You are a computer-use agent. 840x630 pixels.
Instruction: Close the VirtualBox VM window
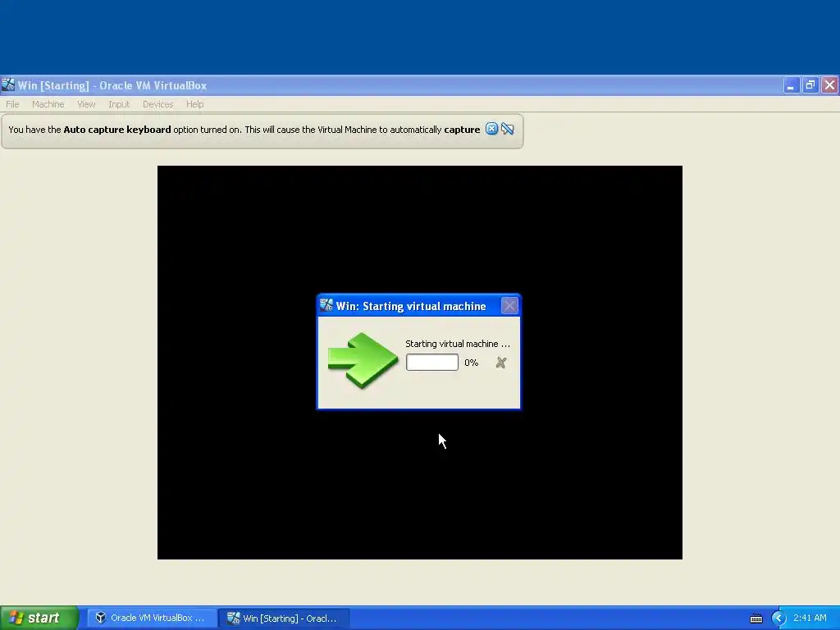[x=830, y=85]
